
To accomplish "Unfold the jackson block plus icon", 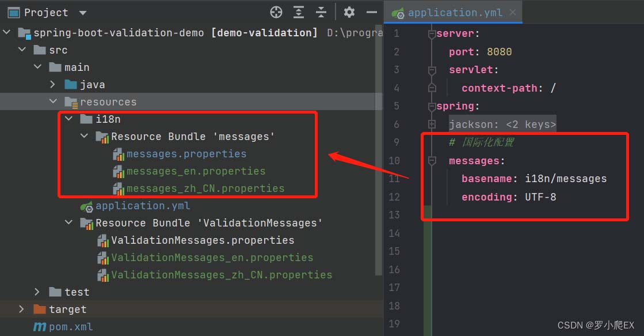I will click(x=432, y=124).
